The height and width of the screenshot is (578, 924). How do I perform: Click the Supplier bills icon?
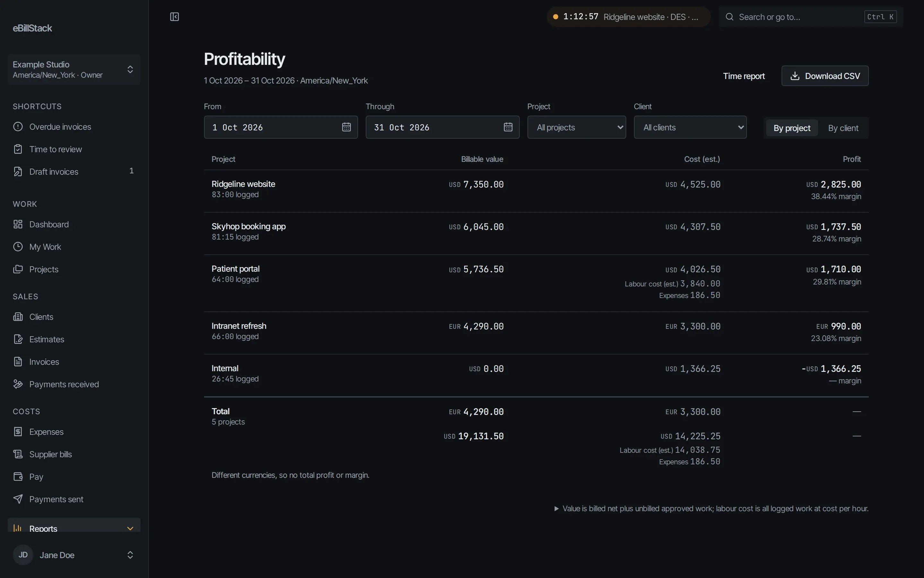pos(18,454)
